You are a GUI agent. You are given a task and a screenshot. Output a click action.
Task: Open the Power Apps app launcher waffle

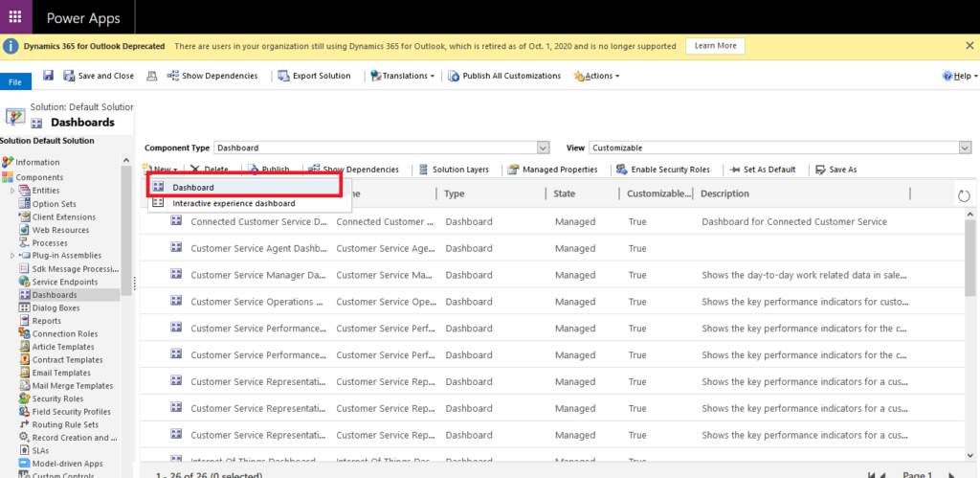point(15,17)
